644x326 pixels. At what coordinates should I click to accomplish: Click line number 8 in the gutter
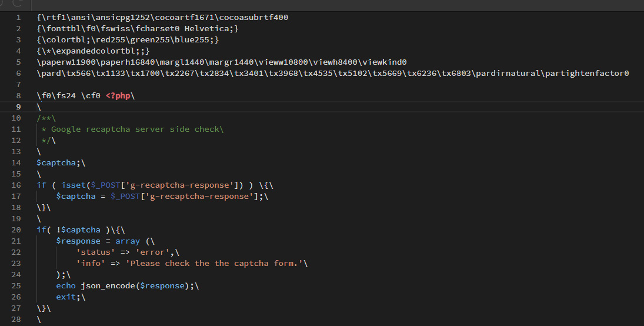click(18, 96)
